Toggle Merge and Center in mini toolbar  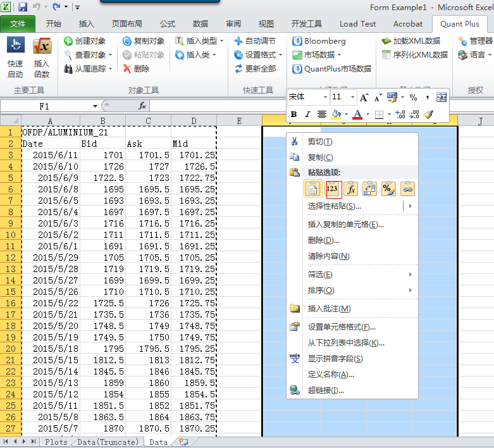(442, 97)
